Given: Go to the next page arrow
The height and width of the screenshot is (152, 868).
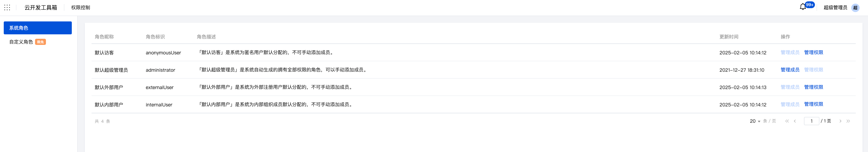Looking at the screenshot, I should pyautogui.click(x=840, y=121).
